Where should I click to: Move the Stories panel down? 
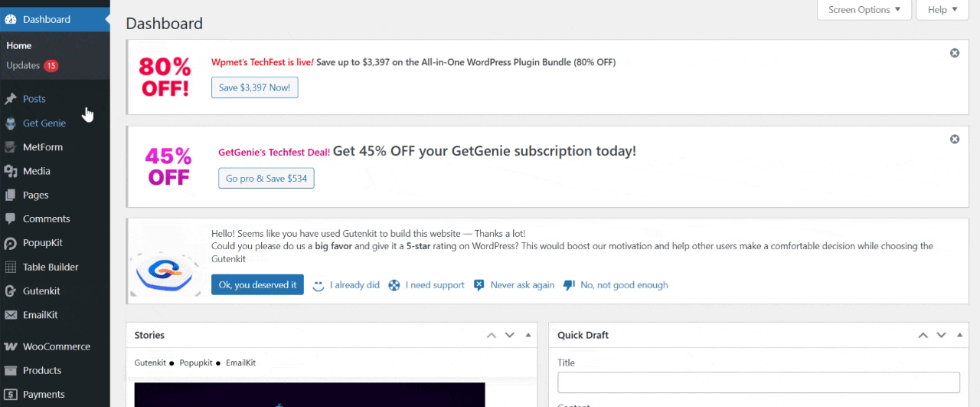pyautogui.click(x=510, y=336)
